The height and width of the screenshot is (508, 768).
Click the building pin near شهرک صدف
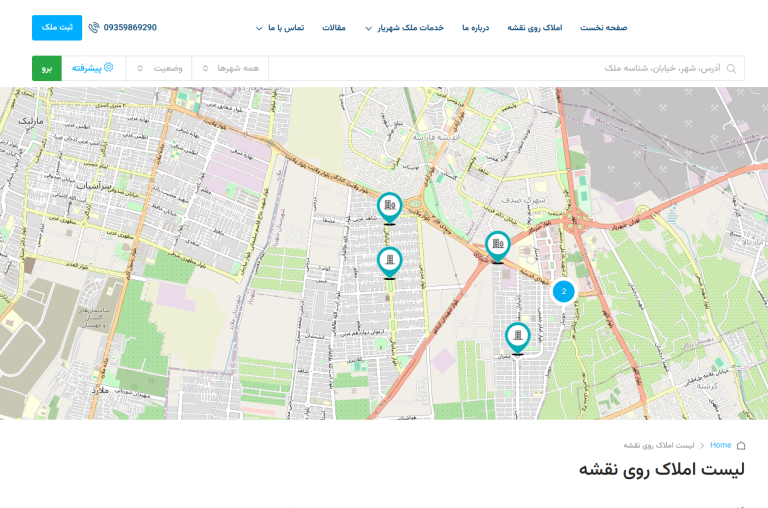pos(497,245)
